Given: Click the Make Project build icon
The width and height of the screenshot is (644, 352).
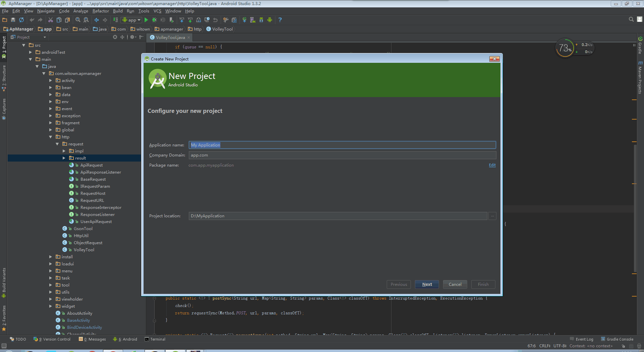Looking at the screenshot, I should click(115, 20).
